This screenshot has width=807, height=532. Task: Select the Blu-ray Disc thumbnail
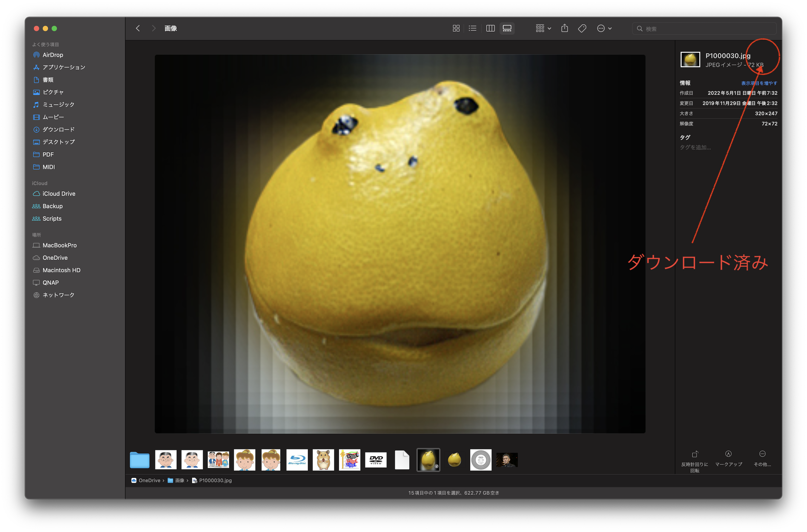[x=297, y=460]
